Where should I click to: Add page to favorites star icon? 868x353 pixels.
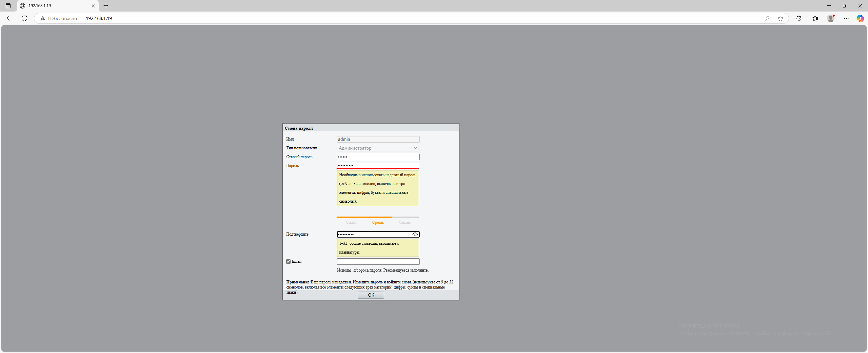coord(781,18)
